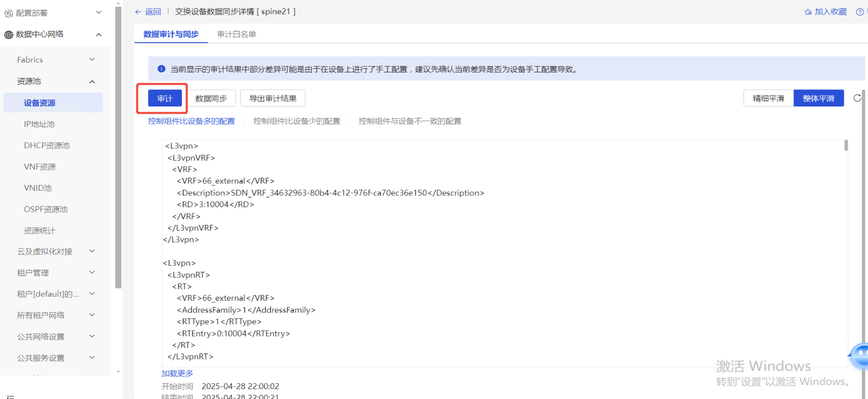The width and height of the screenshot is (868, 399).
Task: Open 控制组件比设备少的配置 tab
Action: coord(297,121)
